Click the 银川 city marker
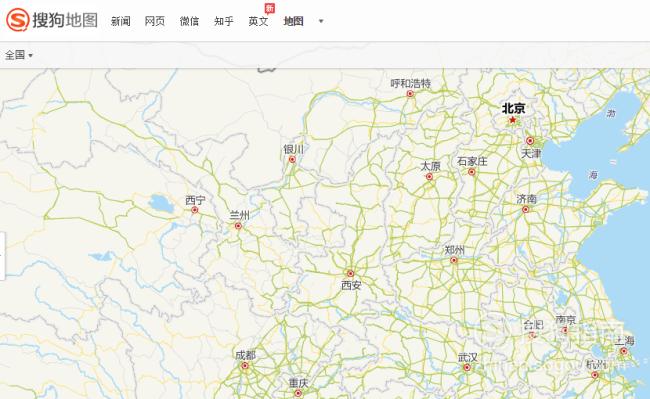The image size is (650, 399). pyautogui.click(x=292, y=160)
